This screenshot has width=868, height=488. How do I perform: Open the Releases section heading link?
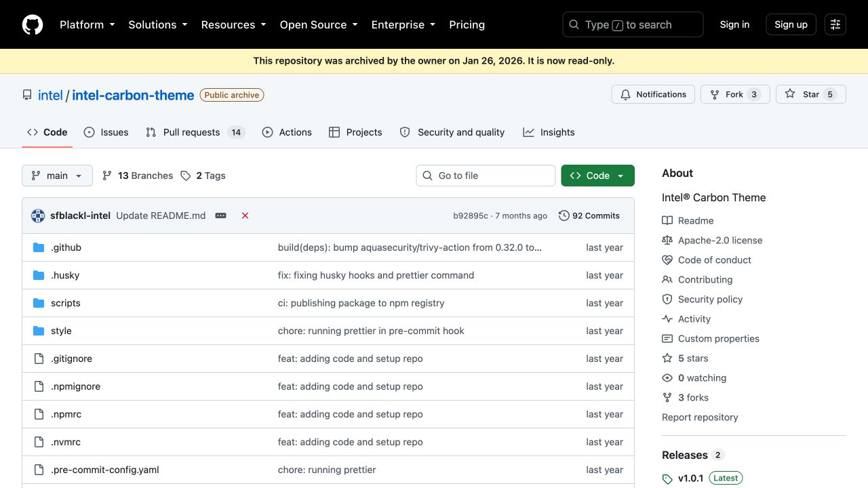tap(692, 455)
